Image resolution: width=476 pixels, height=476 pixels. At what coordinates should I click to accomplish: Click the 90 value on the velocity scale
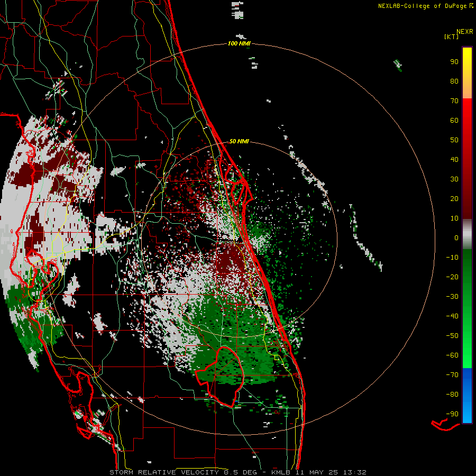click(x=454, y=62)
